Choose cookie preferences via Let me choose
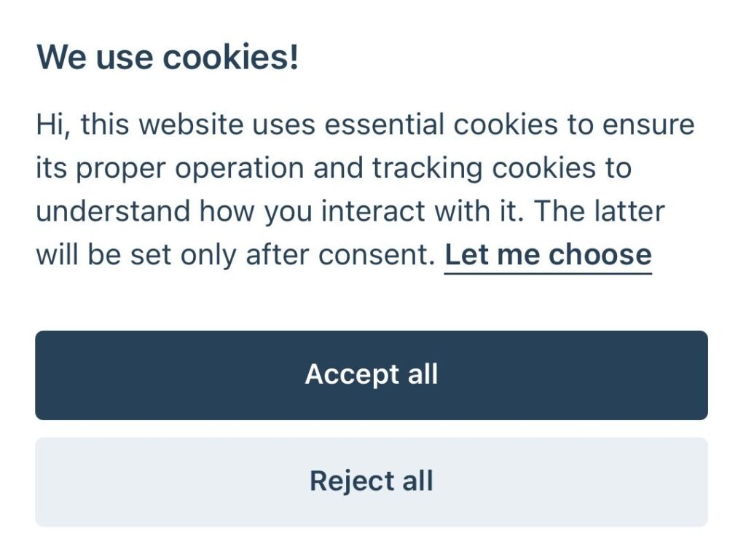746x560 pixels. click(548, 255)
